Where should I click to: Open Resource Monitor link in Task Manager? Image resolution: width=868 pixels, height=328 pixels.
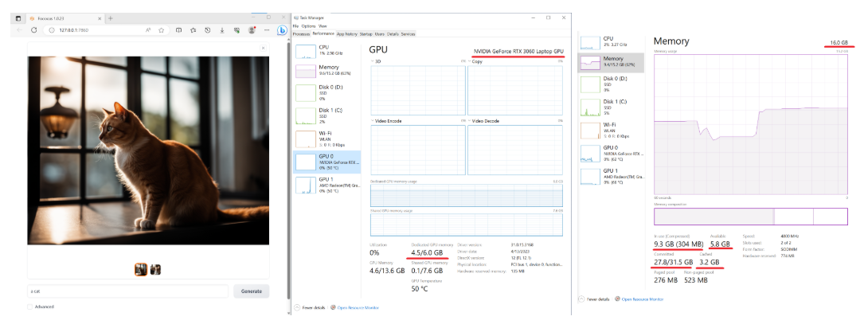point(358,307)
